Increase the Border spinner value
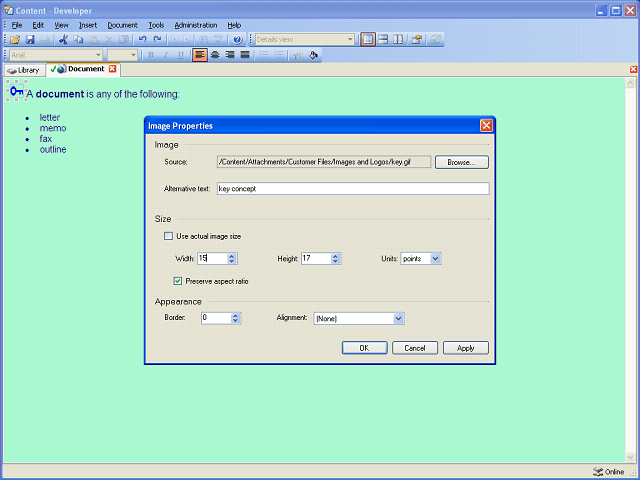The height and width of the screenshot is (480, 640). pyautogui.click(x=236, y=316)
